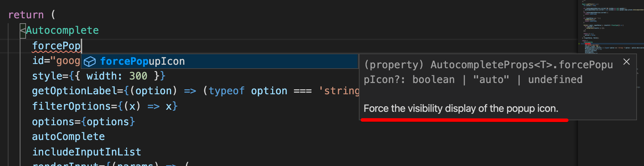Select the forcePopupIcon autocomplete suggestion
Viewport: 644px width, 166px height.
click(142, 62)
